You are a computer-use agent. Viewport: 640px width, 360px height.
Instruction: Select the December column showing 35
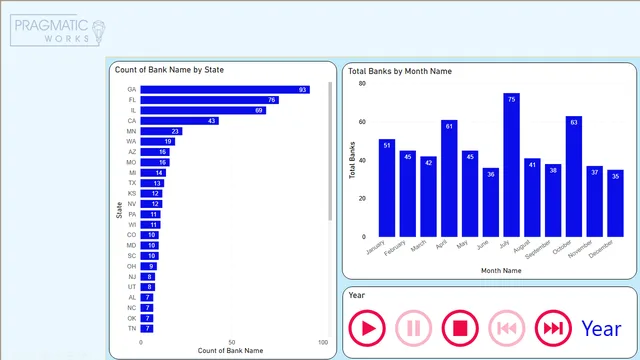click(616, 203)
